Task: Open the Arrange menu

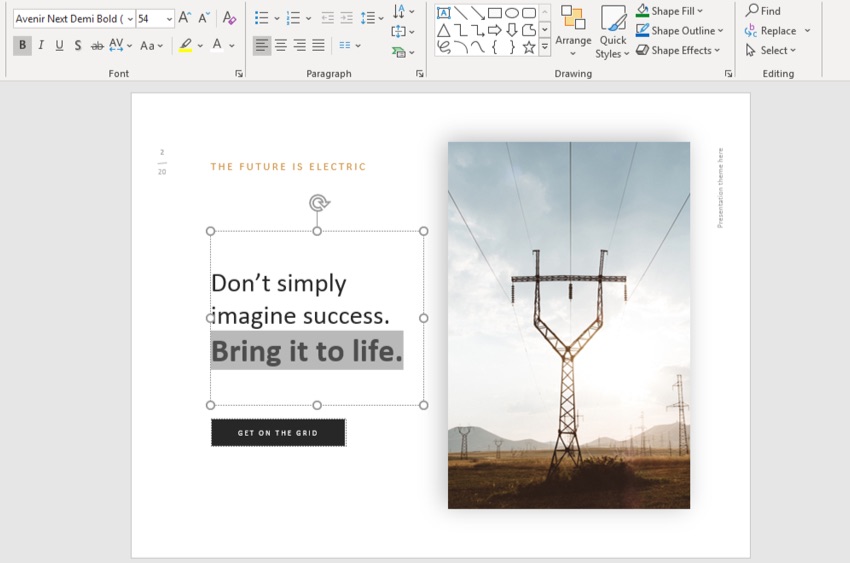Action: coord(573,31)
